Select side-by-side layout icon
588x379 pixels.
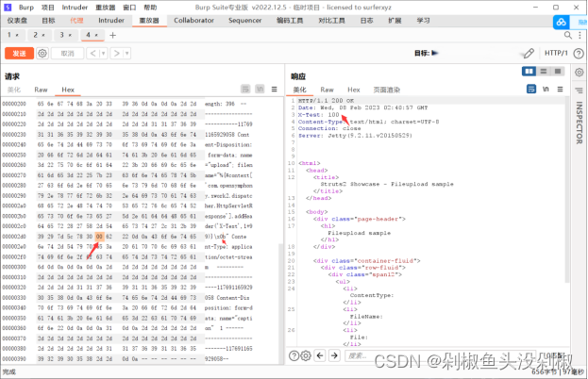[x=529, y=71]
